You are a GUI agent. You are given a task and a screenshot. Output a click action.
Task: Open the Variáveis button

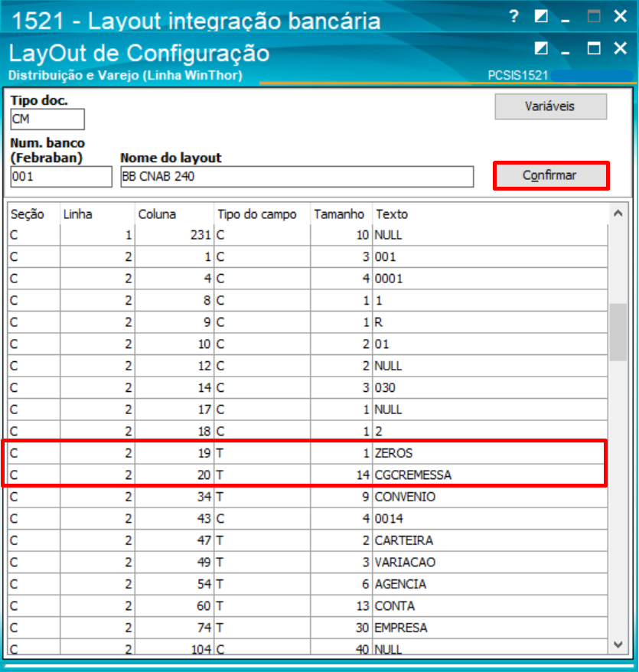point(550,106)
